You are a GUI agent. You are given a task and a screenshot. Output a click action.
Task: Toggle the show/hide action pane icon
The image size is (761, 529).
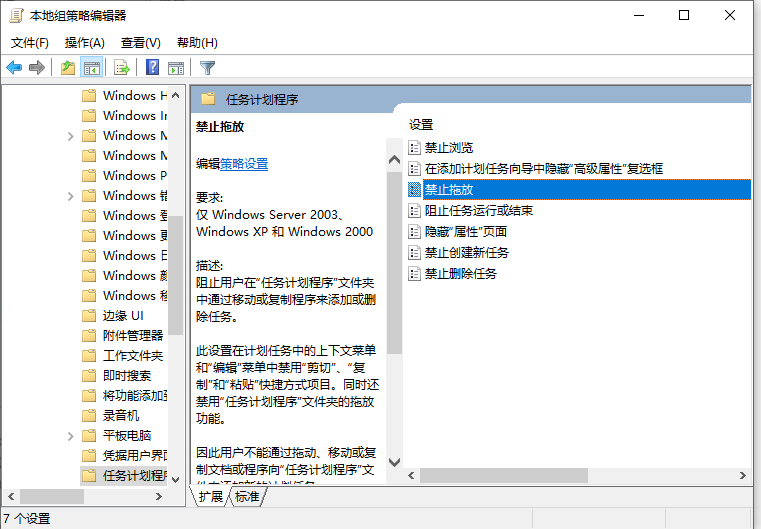[x=176, y=68]
